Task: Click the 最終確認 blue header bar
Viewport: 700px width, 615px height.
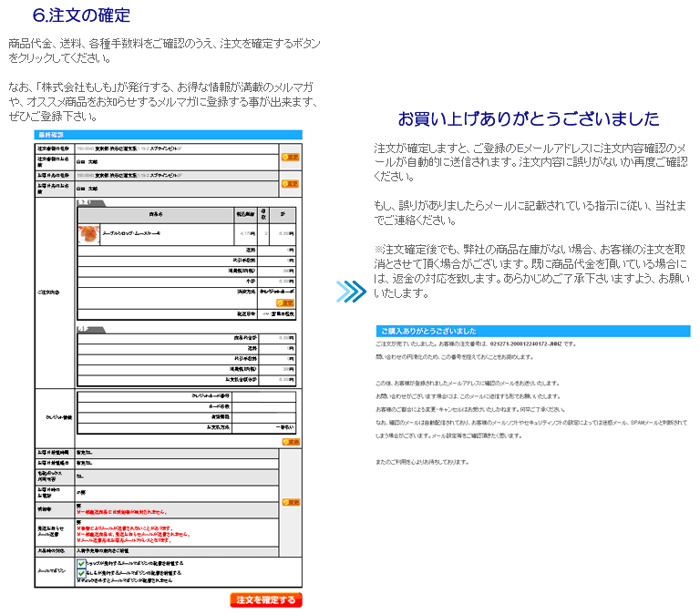Action: coord(169,135)
